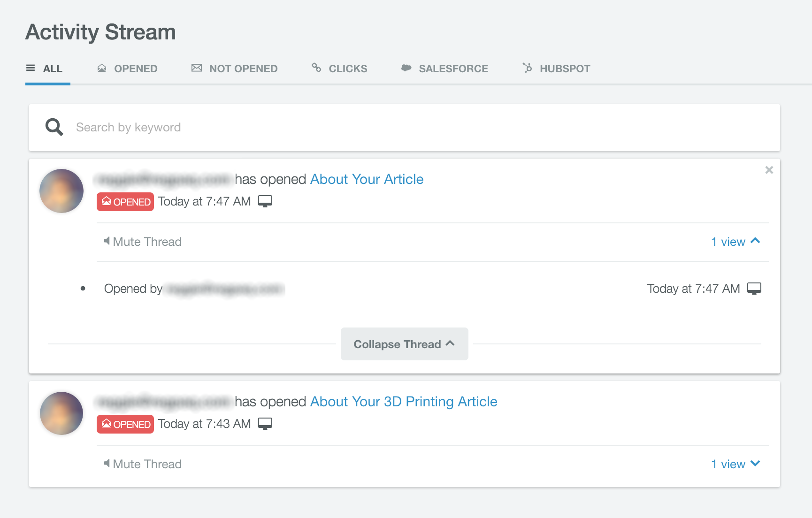Click the blurred sender email above the 7:47 AM OPENED badge

tap(163, 179)
